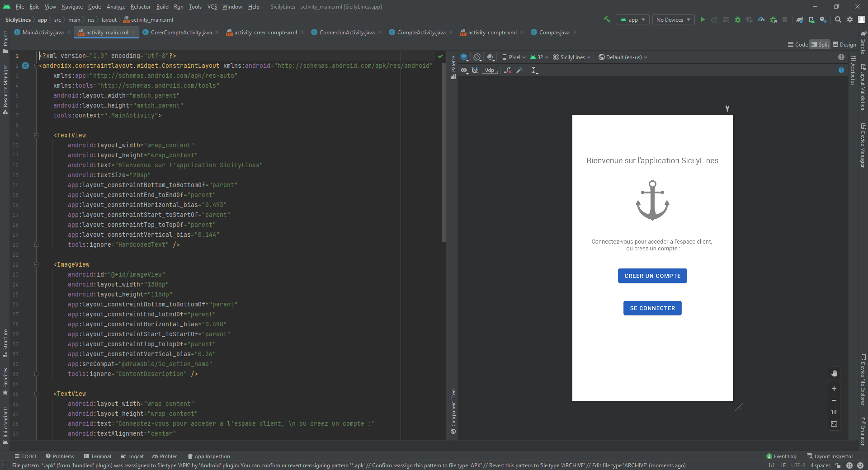Image resolution: width=868 pixels, height=470 pixels.
Task: Click the Search Everywhere magnifier
Action: pyautogui.click(x=838, y=19)
